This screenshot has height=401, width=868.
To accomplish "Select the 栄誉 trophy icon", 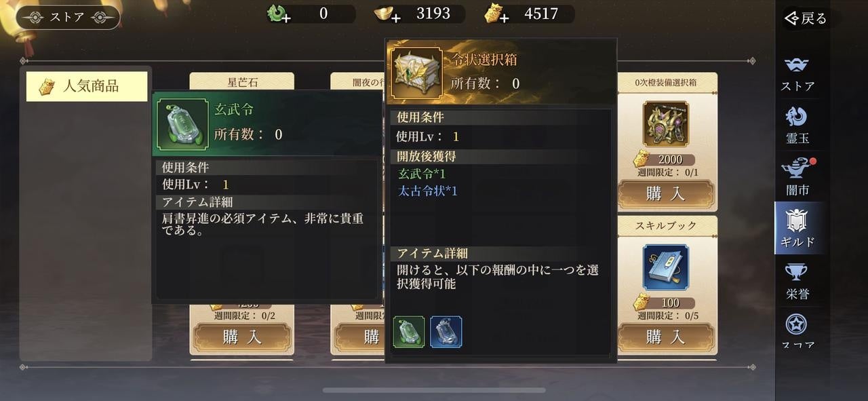I will pos(797,280).
